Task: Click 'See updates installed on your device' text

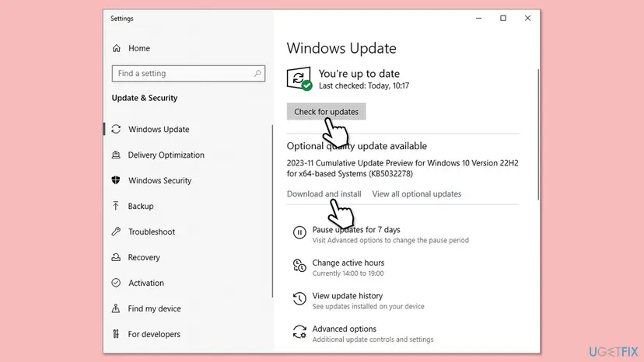Action: [x=369, y=306]
